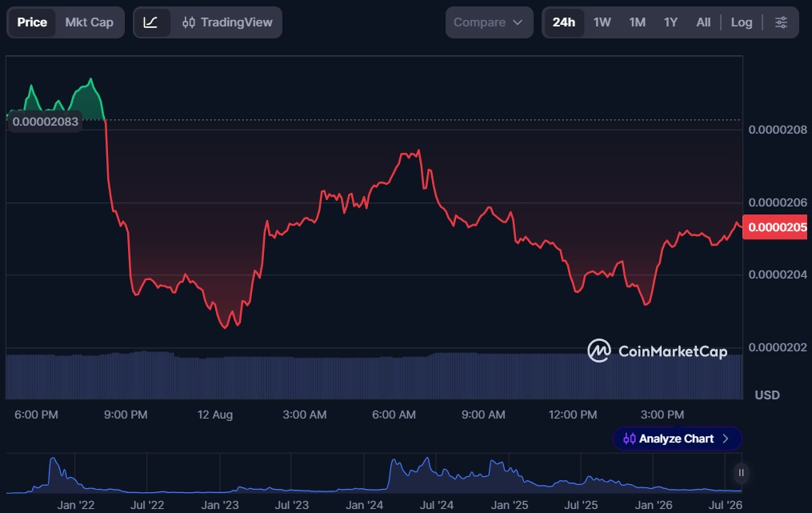Viewport: 812px width, 513px height.
Task: Click Jul '24 on the navigator
Action: coord(437,505)
